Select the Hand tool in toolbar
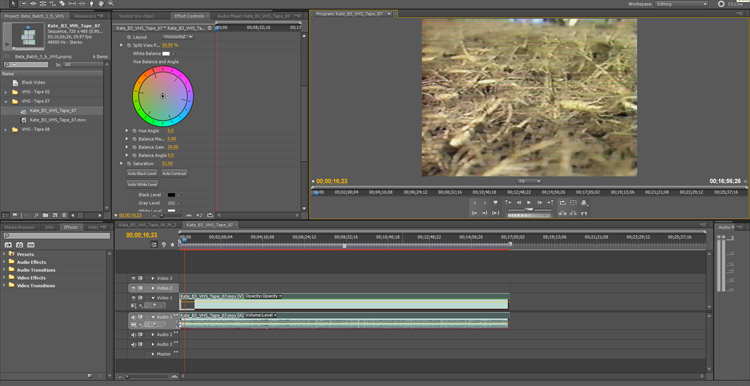The height and width of the screenshot is (386, 750). click(x=101, y=3)
